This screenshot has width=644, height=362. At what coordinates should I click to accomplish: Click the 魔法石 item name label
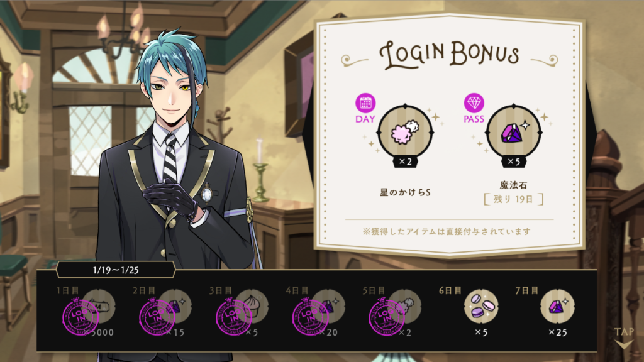point(513,185)
